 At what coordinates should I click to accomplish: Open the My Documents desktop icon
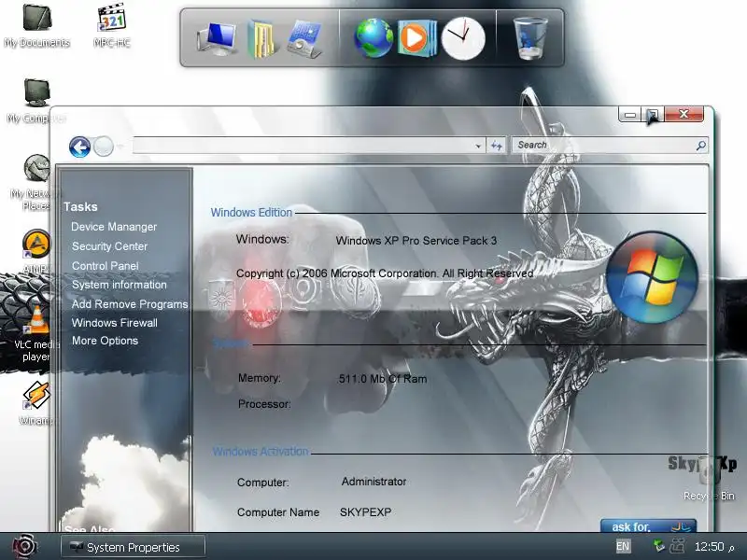(x=36, y=25)
